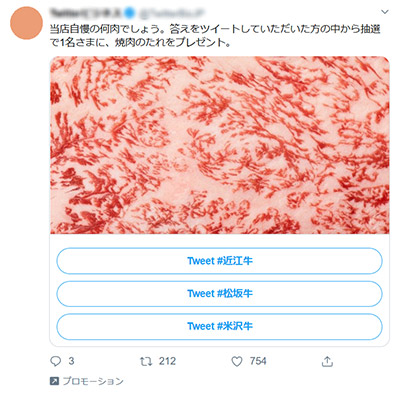The width and height of the screenshot is (400, 394).
Task: Open the share upload icon
Action: coord(327,361)
